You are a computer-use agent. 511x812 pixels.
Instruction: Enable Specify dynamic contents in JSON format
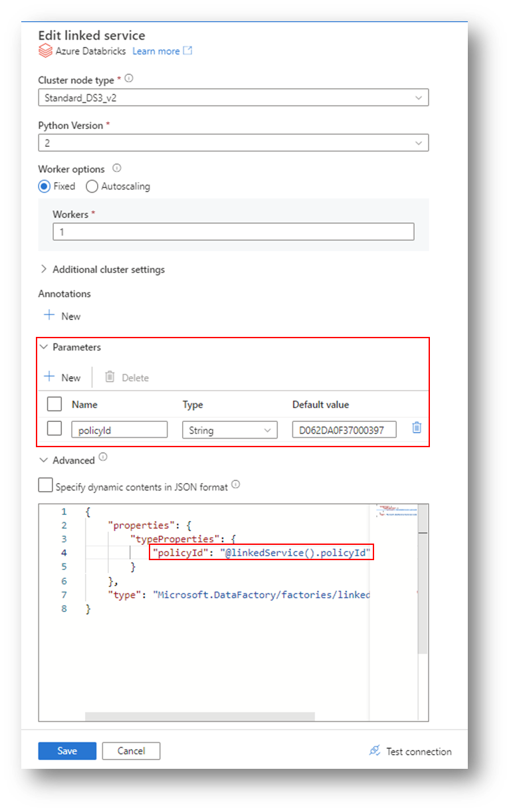(x=45, y=486)
